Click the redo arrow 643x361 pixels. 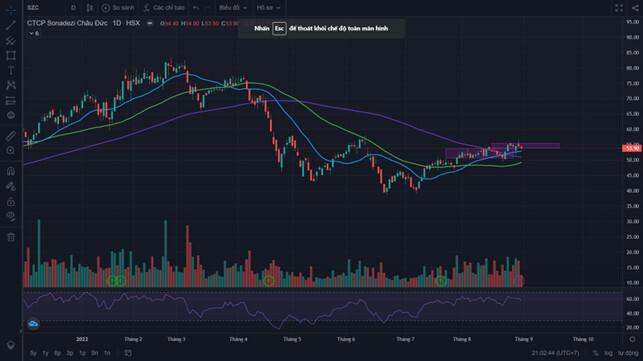pyautogui.click(x=207, y=8)
